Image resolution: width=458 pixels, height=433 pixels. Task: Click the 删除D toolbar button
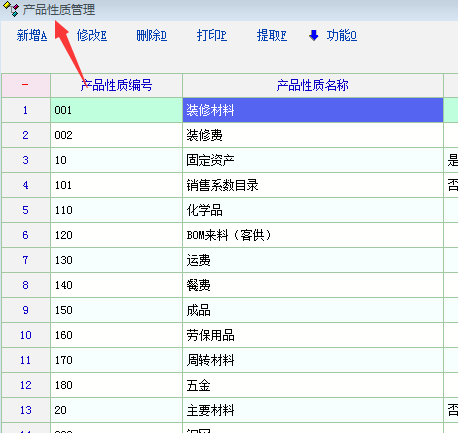(x=152, y=35)
